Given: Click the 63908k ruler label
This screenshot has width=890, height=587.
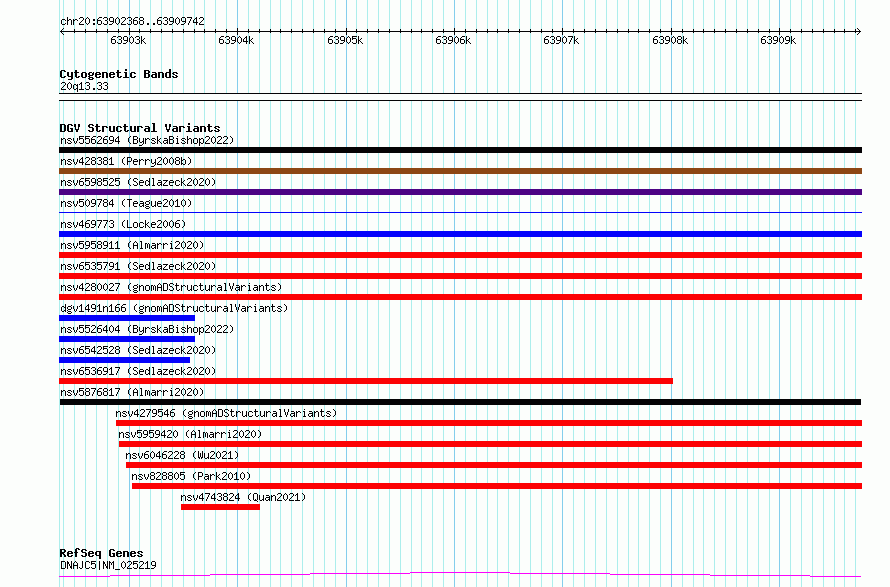Looking at the screenshot, I should click(670, 40).
